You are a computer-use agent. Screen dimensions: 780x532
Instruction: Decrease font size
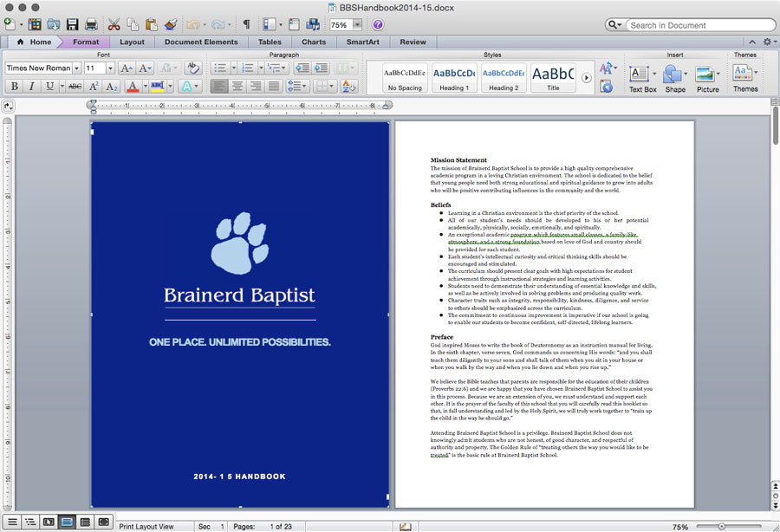coord(145,68)
